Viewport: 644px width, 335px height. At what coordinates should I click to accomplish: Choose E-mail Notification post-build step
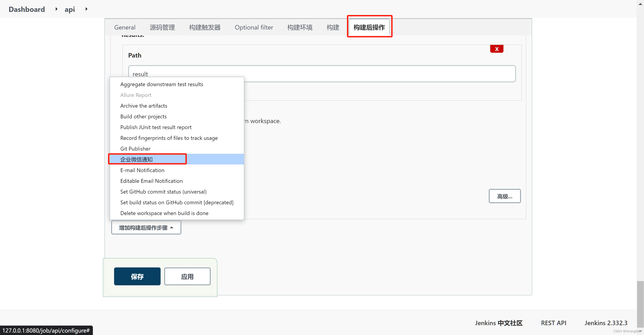click(x=177, y=170)
